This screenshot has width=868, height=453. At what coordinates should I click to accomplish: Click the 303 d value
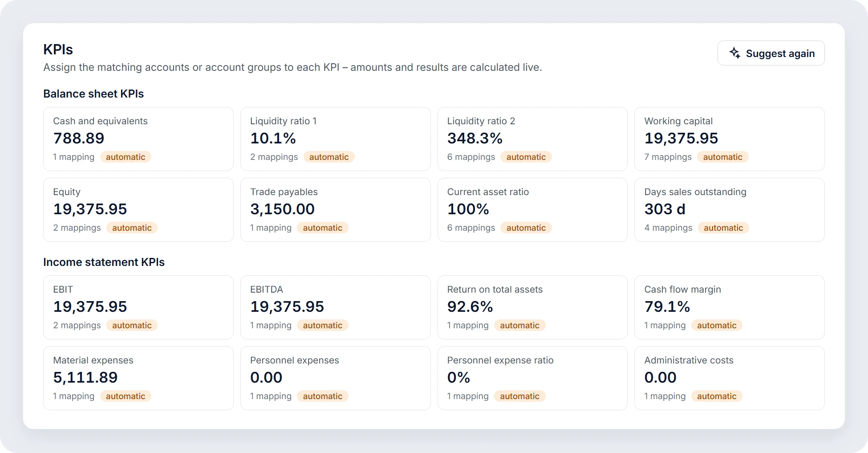(665, 209)
